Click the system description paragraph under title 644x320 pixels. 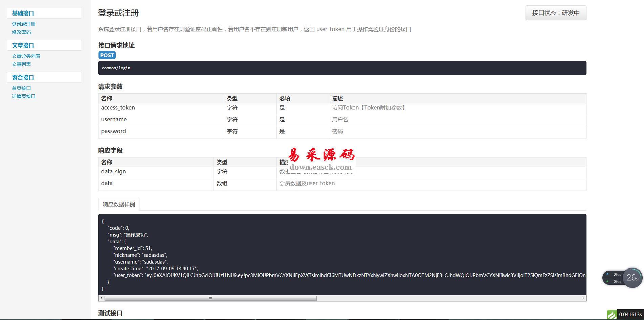pyautogui.click(x=255, y=29)
